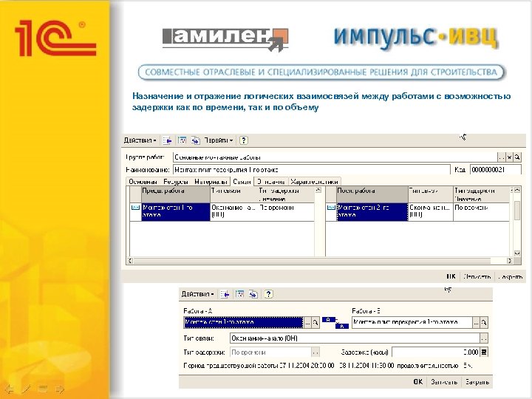The image size is (532, 399).
Task: Click the row icon beside the predecessor work entry
Action: pyautogui.click(x=135, y=208)
